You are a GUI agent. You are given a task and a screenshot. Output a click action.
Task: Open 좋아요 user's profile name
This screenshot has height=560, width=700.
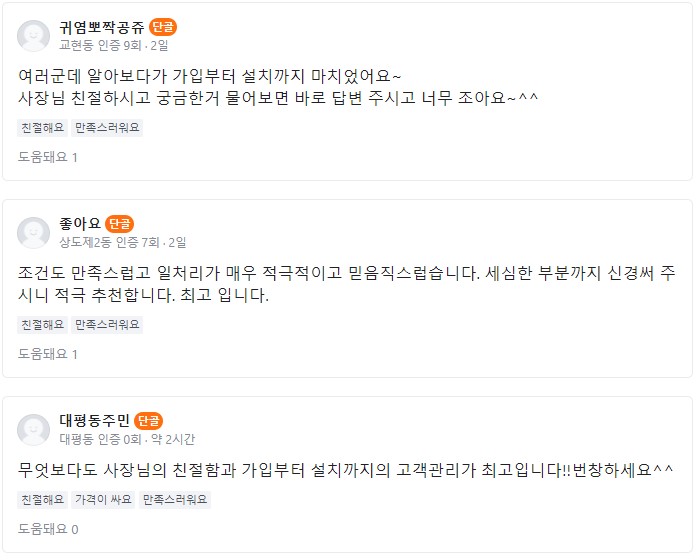pyautogui.click(x=80, y=224)
